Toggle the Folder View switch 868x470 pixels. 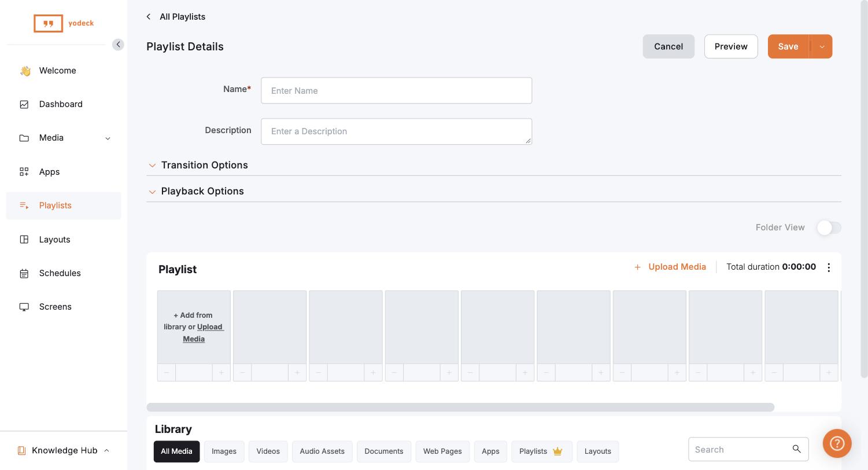(x=829, y=227)
